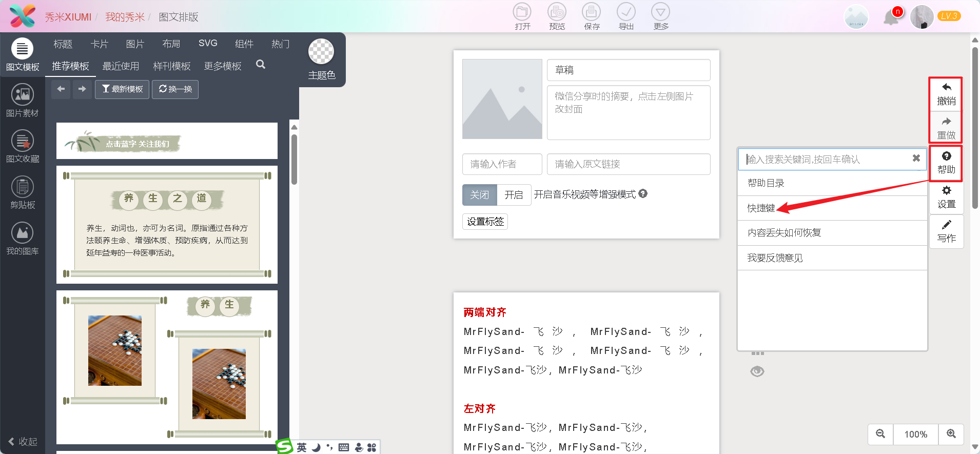Click the Sogou input method S icon
980x454 pixels.
point(284,447)
